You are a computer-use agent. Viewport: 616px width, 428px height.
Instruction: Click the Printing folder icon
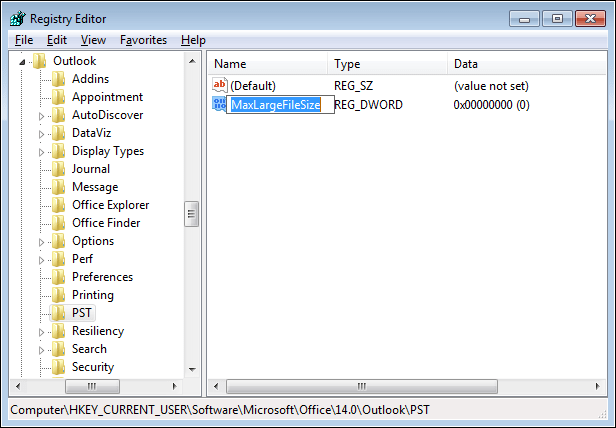(59, 295)
